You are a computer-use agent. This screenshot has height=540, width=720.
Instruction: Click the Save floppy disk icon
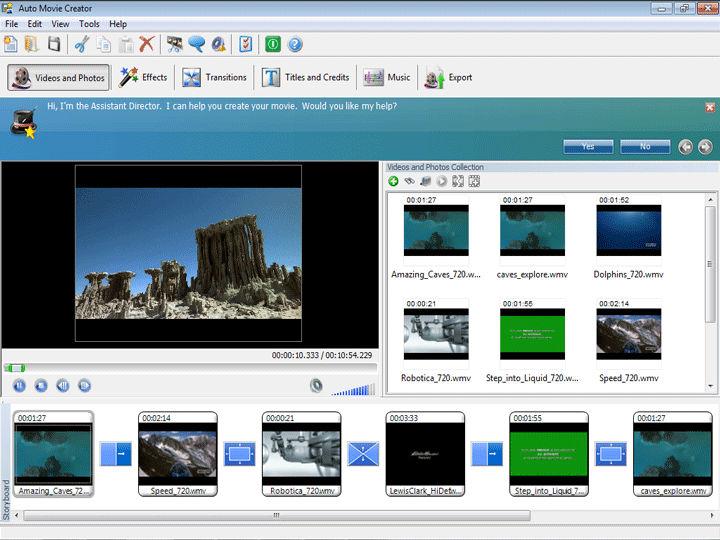[54, 44]
